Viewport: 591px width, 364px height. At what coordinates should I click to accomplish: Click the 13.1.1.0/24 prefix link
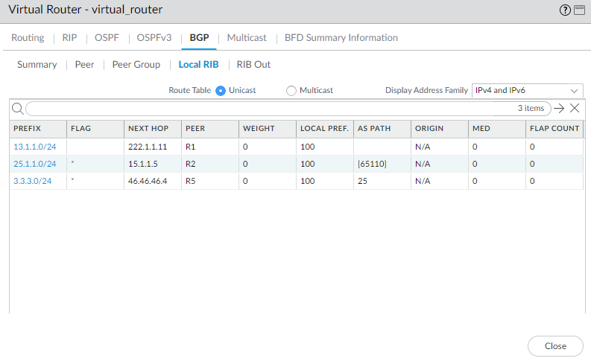click(x=35, y=147)
